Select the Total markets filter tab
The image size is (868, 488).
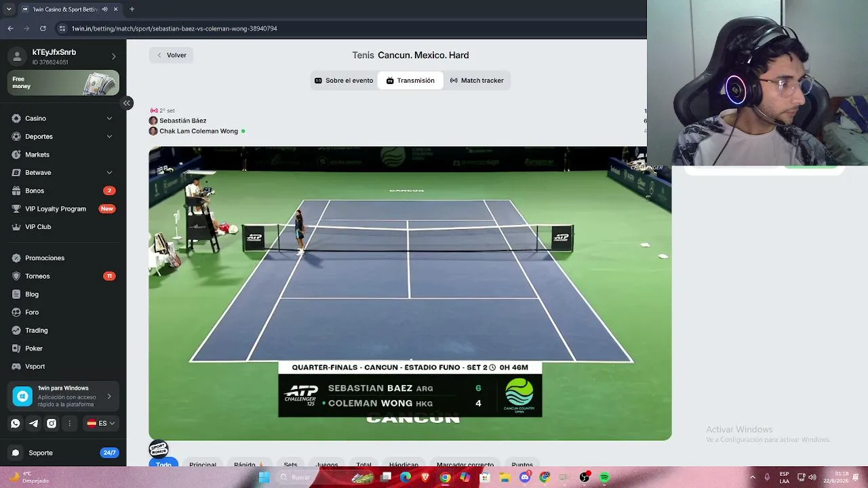[x=364, y=463]
